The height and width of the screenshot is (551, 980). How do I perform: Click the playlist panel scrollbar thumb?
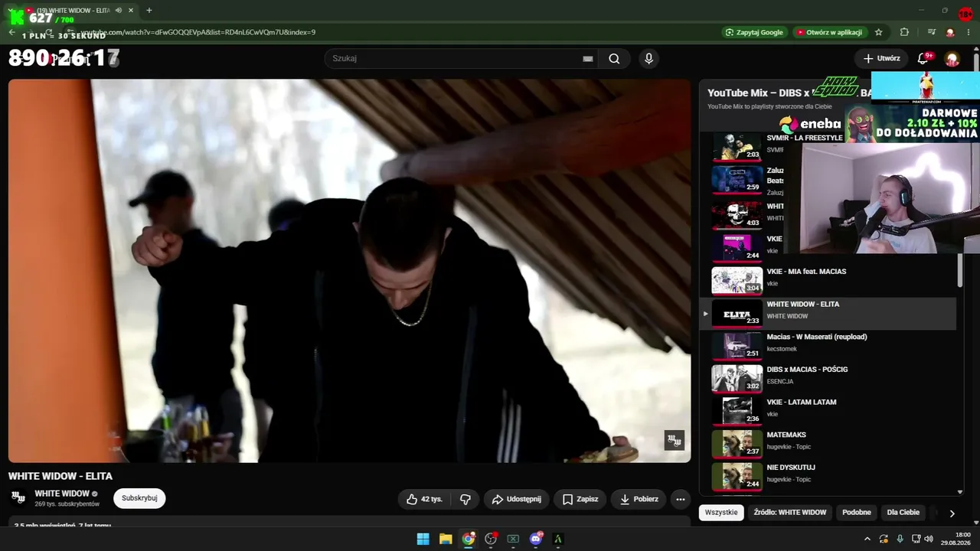[x=960, y=271]
